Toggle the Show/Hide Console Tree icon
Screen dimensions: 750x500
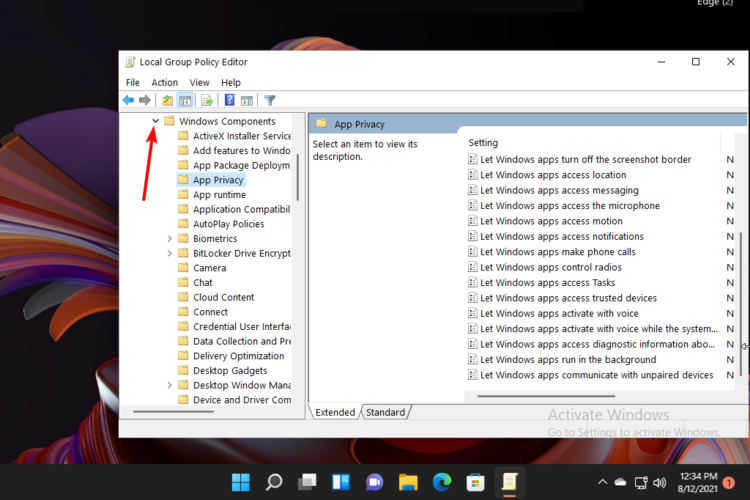[x=185, y=100]
